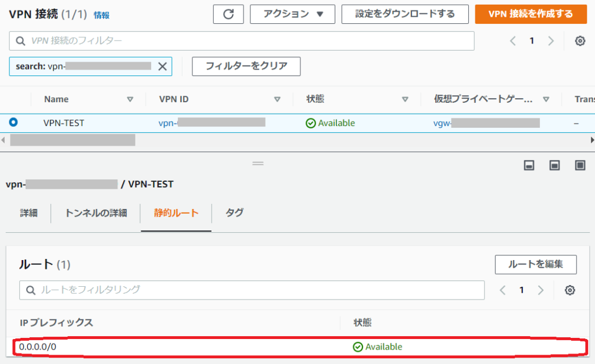Click ルートを編集 button
Image resolution: width=595 pixels, height=364 pixels.
pyautogui.click(x=535, y=264)
